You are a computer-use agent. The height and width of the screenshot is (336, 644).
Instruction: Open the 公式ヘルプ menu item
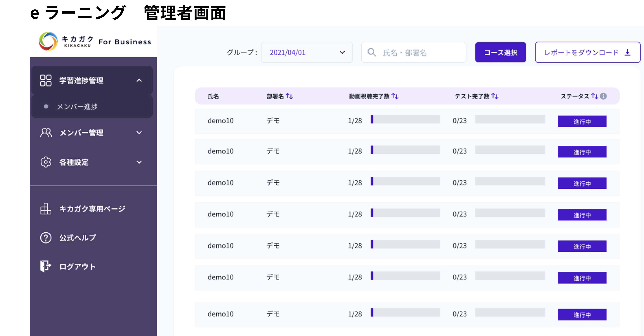[77, 238]
